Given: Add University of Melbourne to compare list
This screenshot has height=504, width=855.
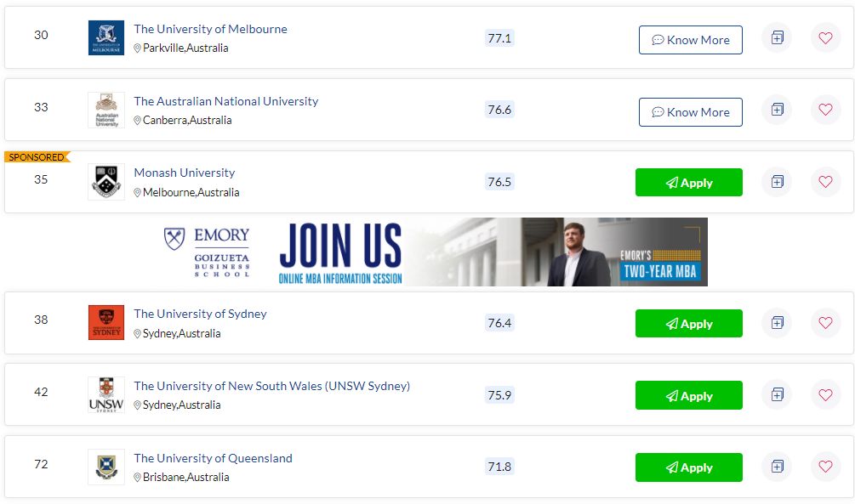Looking at the screenshot, I should click(x=777, y=37).
